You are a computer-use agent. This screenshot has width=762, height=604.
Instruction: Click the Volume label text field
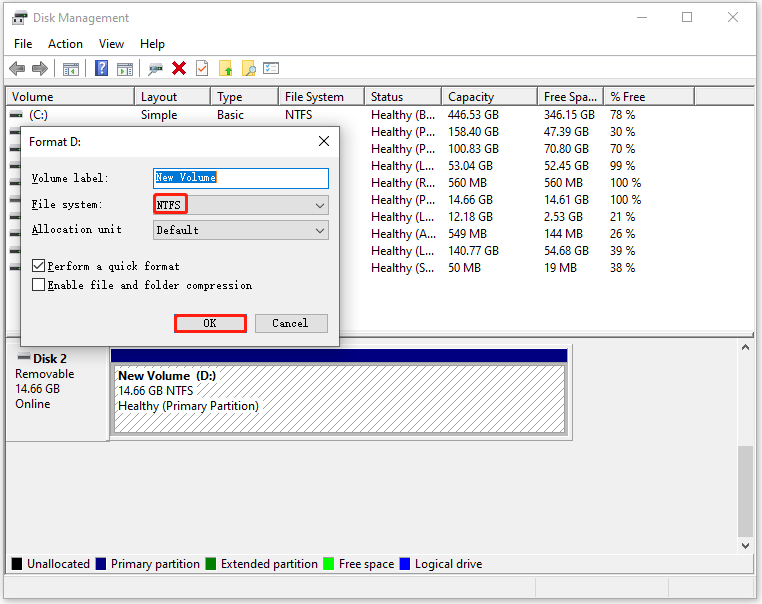tap(240, 178)
